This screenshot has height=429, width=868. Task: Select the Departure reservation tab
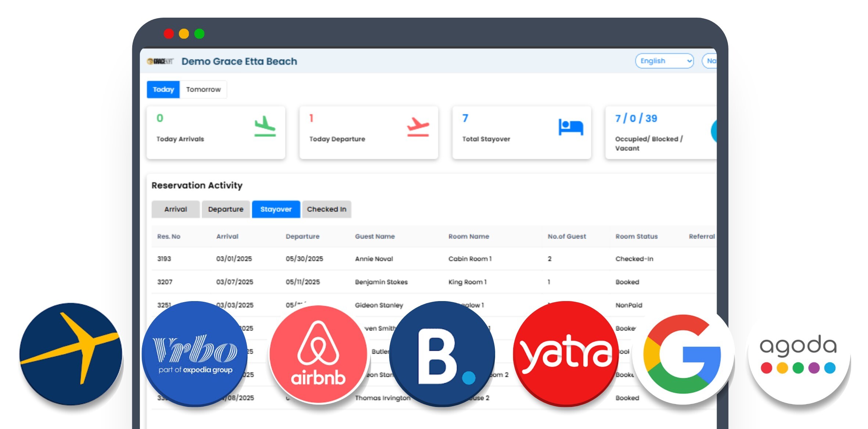click(x=226, y=209)
